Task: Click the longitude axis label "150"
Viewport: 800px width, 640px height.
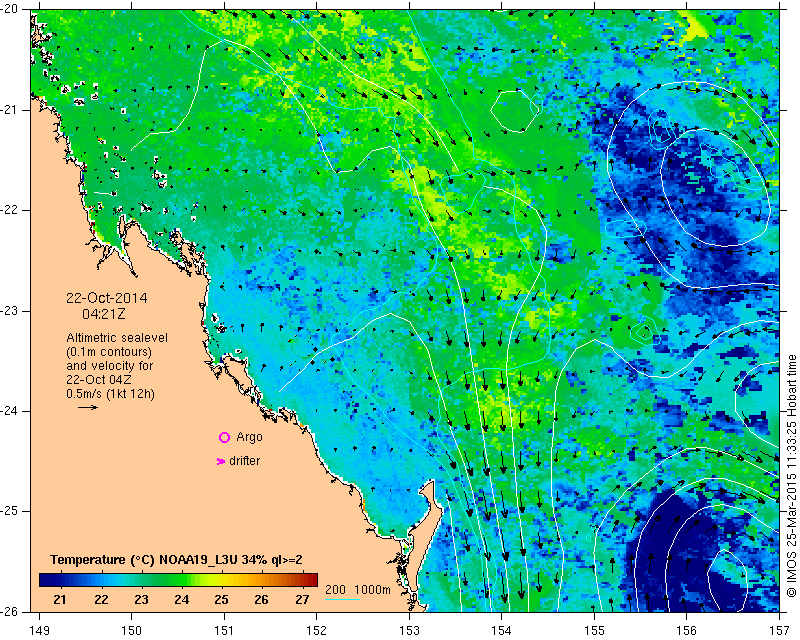Action: [132, 630]
